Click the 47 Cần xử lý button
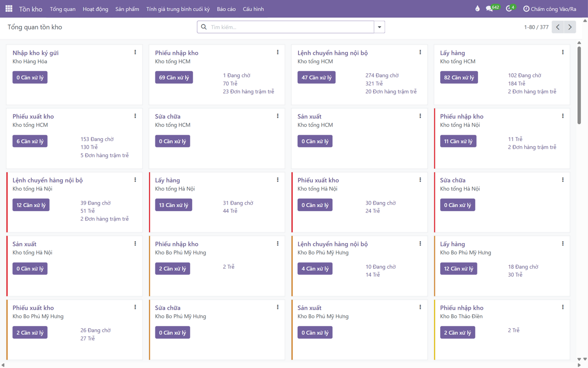Viewport: 588px width, 368px height. click(x=317, y=77)
